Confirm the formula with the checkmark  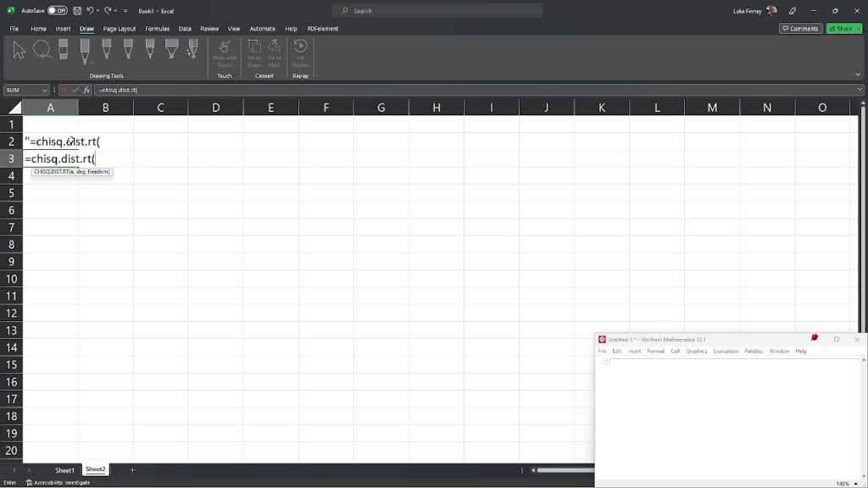point(75,90)
